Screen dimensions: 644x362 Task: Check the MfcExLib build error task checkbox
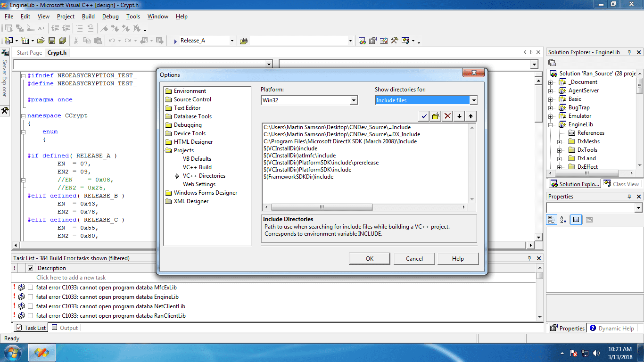coord(31,287)
